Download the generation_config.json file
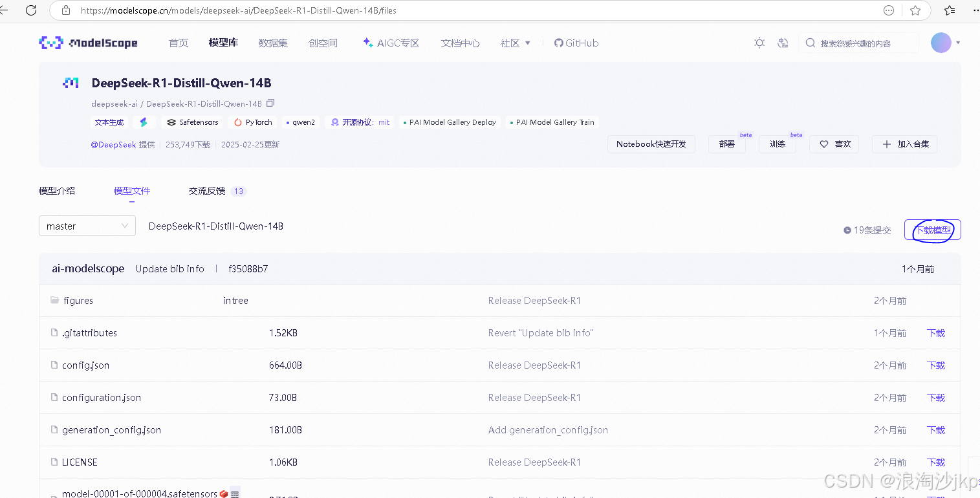980x498 pixels. 936,430
